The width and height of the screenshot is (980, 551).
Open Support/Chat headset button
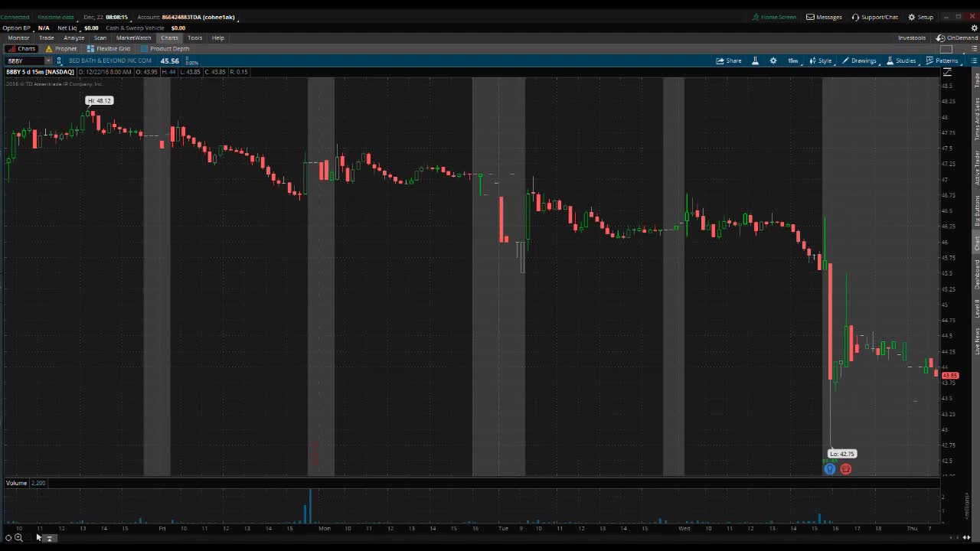coord(875,17)
